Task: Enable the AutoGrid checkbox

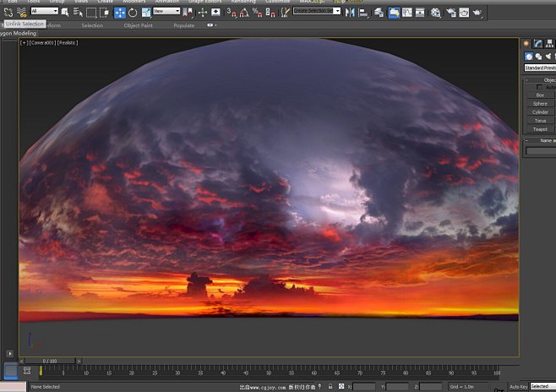Action: [x=539, y=87]
